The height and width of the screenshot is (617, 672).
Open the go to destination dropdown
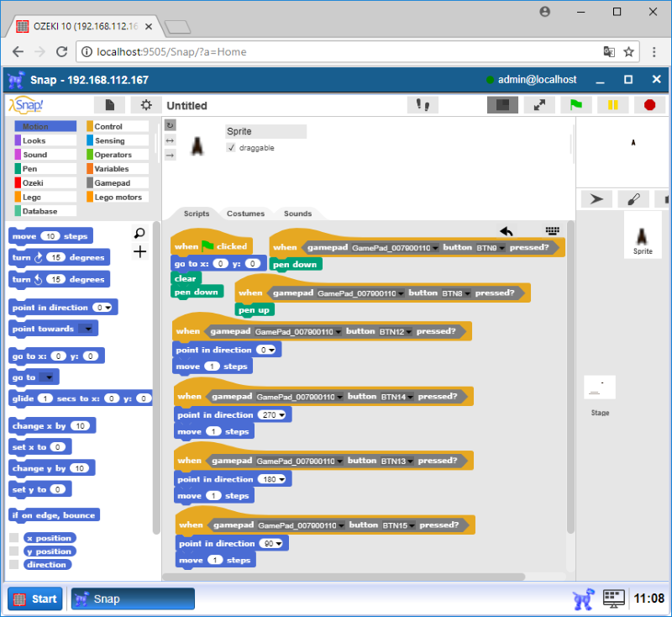tap(49, 377)
